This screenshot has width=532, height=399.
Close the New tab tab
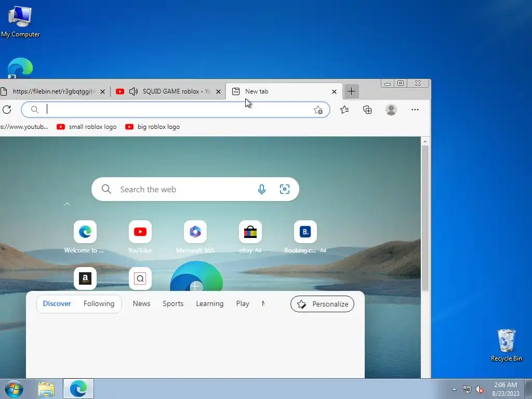pyautogui.click(x=334, y=91)
